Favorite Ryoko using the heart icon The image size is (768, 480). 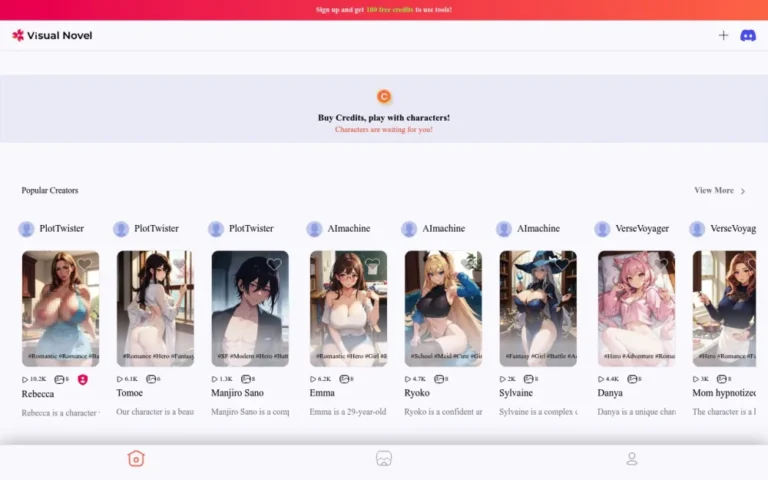coord(467,264)
